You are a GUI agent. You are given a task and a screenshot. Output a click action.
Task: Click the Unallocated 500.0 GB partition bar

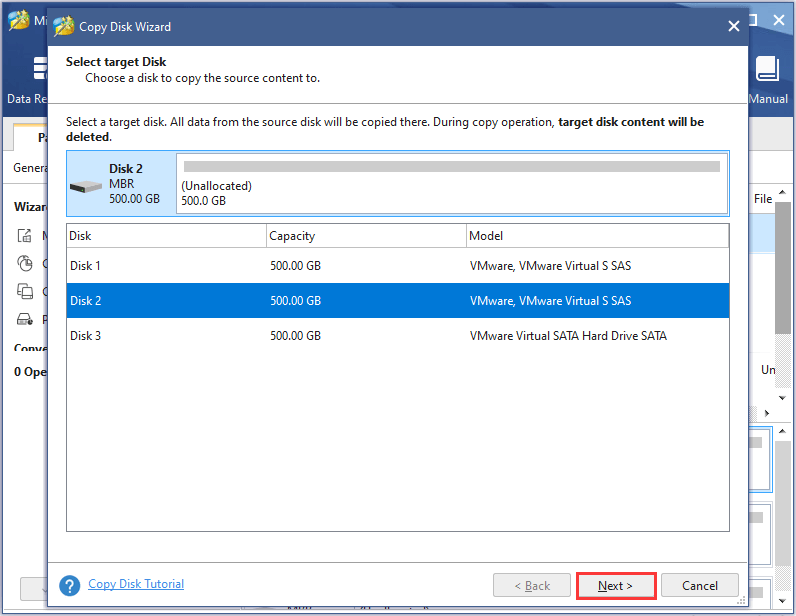click(x=452, y=183)
